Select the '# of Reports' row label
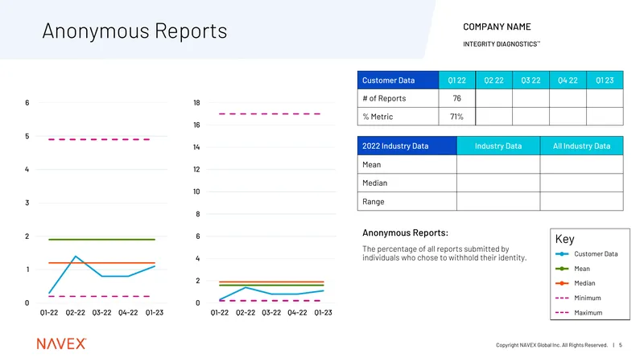Image resolution: width=644 pixels, height=362 pixels. click(x=384, y=98)
